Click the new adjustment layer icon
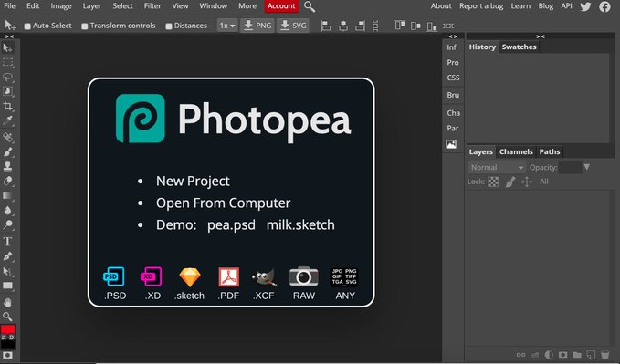620x364 pixels. click(549, 355)
